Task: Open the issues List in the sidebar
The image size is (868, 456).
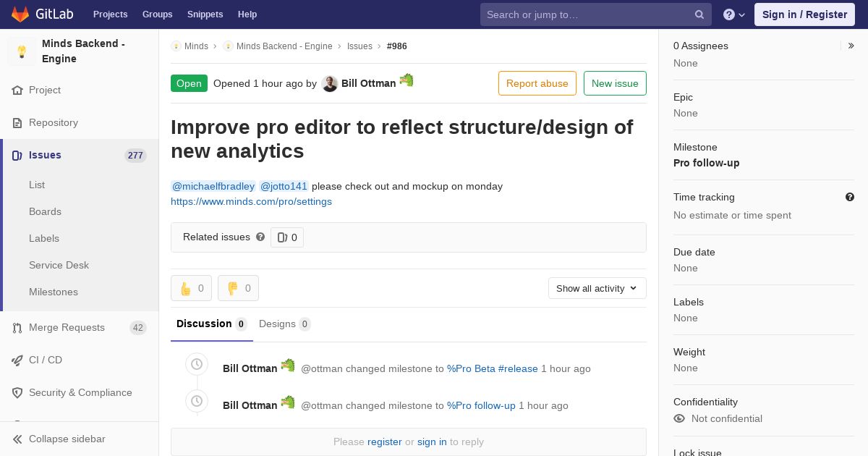Action: [37, 185]
